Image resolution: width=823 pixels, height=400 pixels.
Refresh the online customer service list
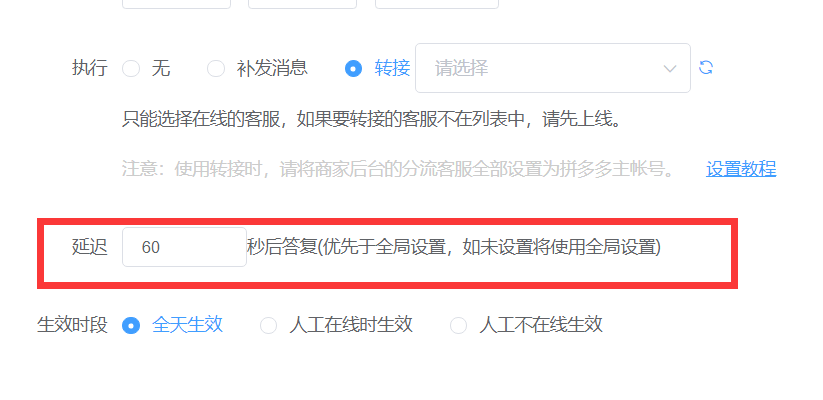tap(706, 68)
